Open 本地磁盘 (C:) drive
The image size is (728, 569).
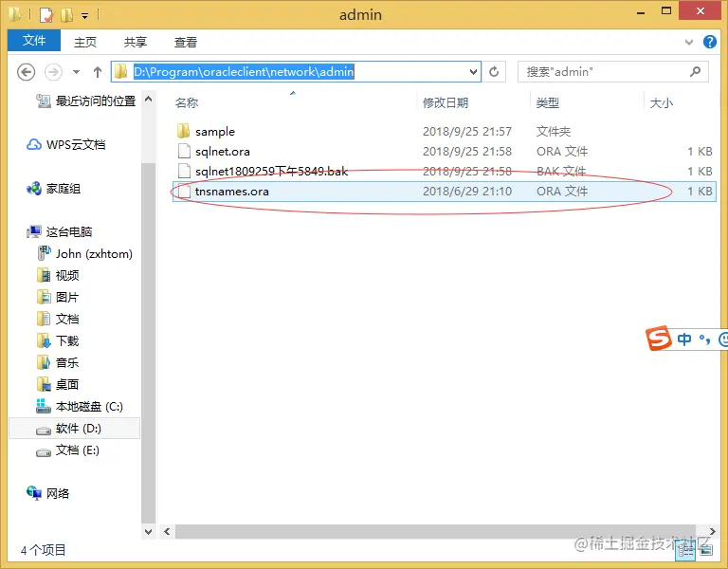click(x=89, y=407)
